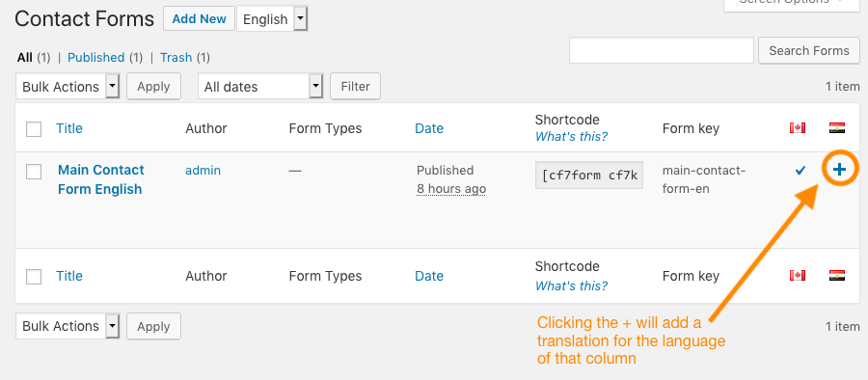The width and height of the screenshot is (868, 380).
Task: Click the admin author link
Action: (x=203, y=171)
